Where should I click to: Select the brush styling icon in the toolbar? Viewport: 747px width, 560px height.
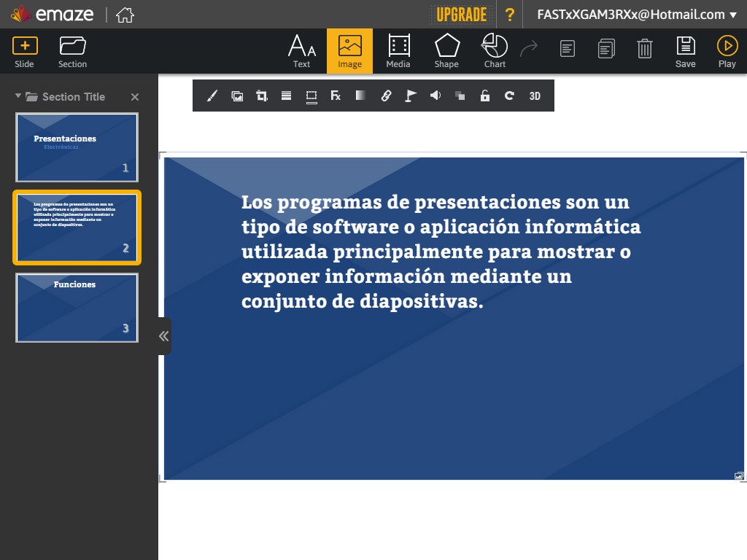click(x=212, y=95)
